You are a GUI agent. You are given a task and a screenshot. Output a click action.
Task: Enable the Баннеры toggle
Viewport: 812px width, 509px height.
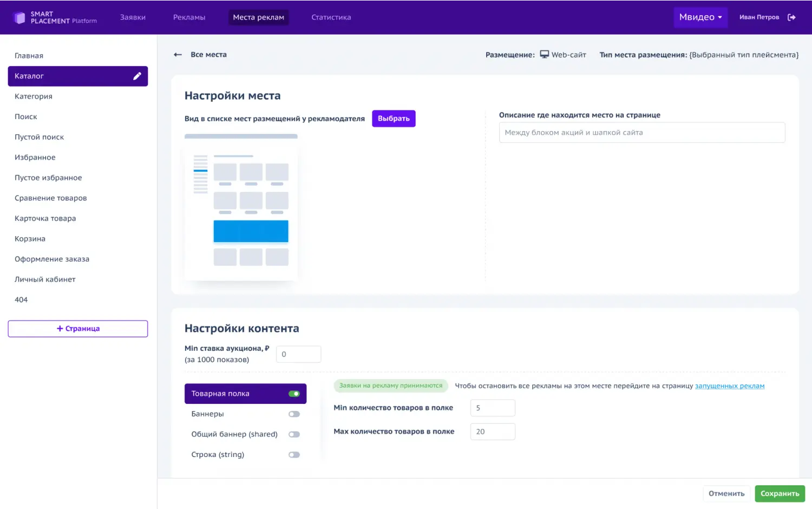click(x=294, y=414)
